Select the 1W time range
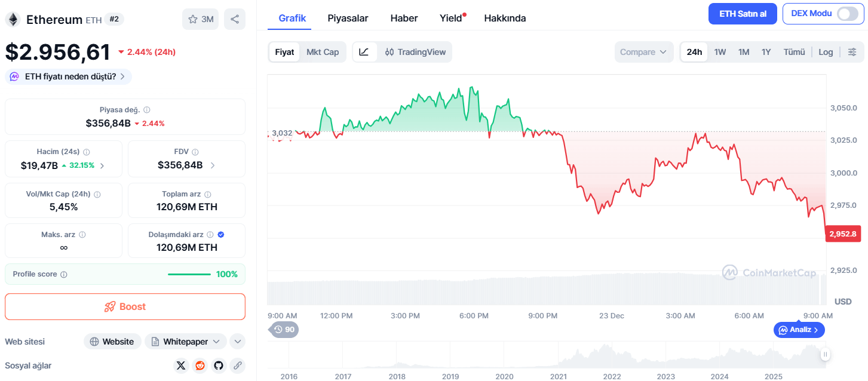Screen dimensions: 868x381 (720, 52)
